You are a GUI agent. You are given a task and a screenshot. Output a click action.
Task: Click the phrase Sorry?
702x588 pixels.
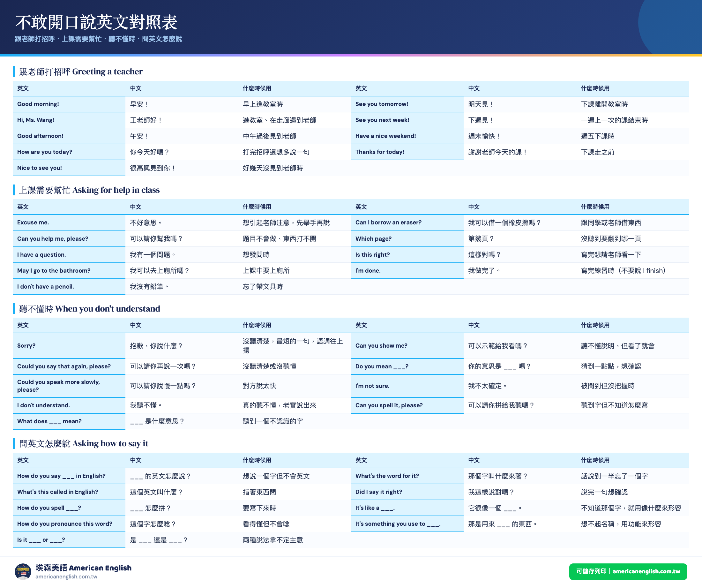26,346
